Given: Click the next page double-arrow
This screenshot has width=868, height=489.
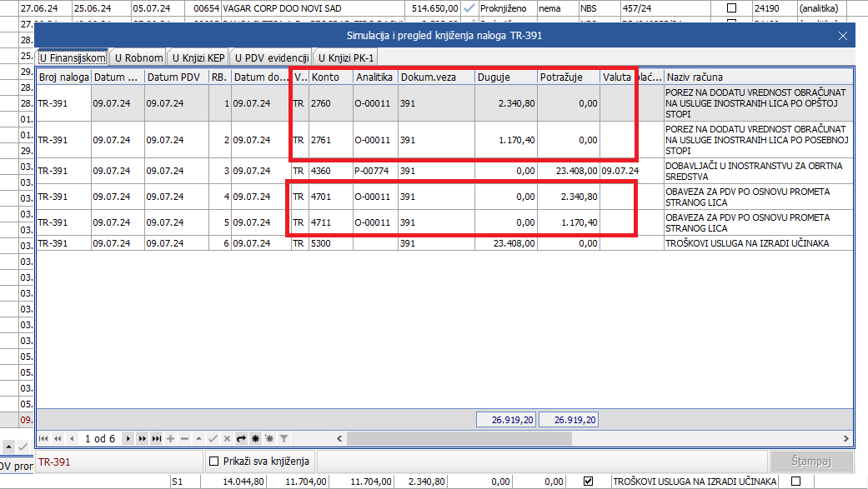Looking at the screenshot, I should pyautogui.click(x=143, y=438).
